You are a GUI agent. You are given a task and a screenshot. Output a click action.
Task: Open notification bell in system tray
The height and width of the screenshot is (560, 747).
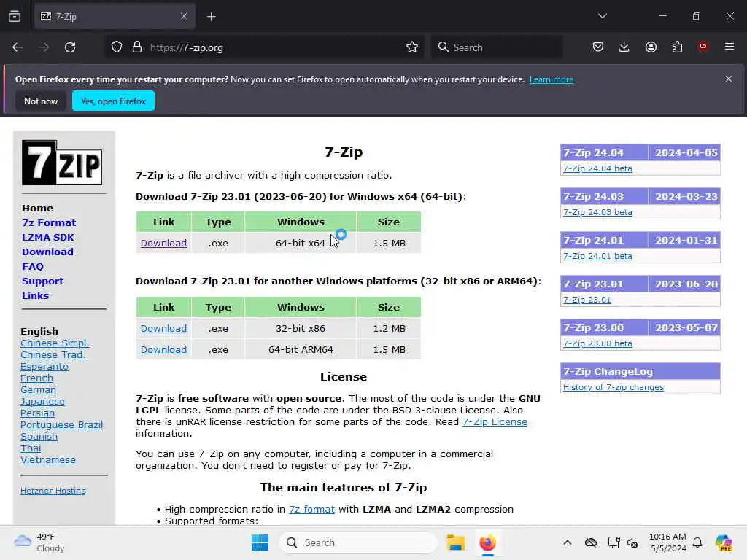697,542
